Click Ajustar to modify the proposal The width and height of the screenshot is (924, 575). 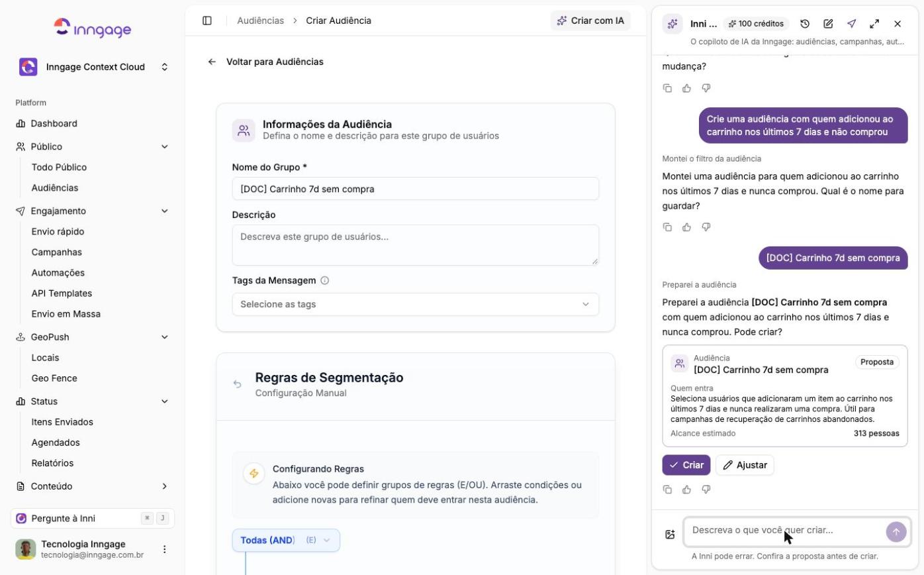[745, 465]
